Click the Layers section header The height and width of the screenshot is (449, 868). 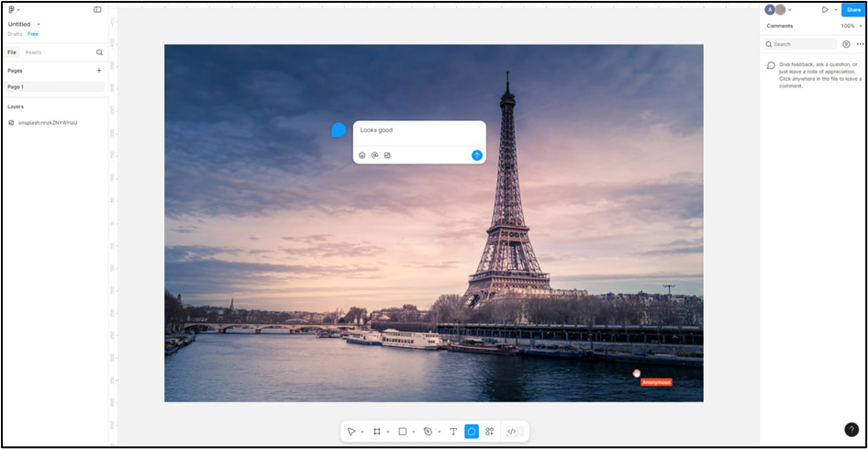pyautogui.click(x=16, y=107)
